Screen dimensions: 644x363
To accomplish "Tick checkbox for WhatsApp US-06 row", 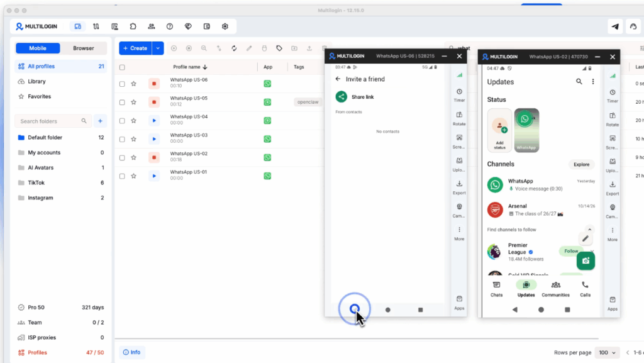I will click(x=122, y=84).
